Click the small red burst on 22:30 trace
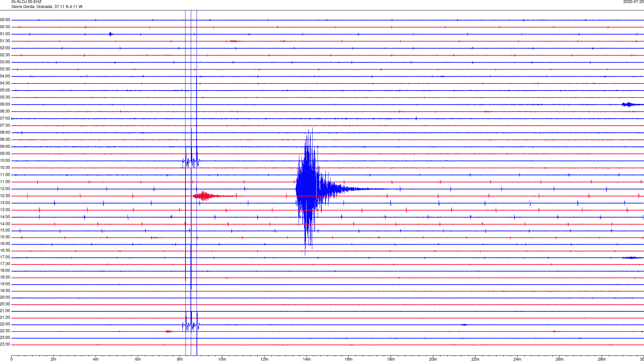 click(169, 331)
